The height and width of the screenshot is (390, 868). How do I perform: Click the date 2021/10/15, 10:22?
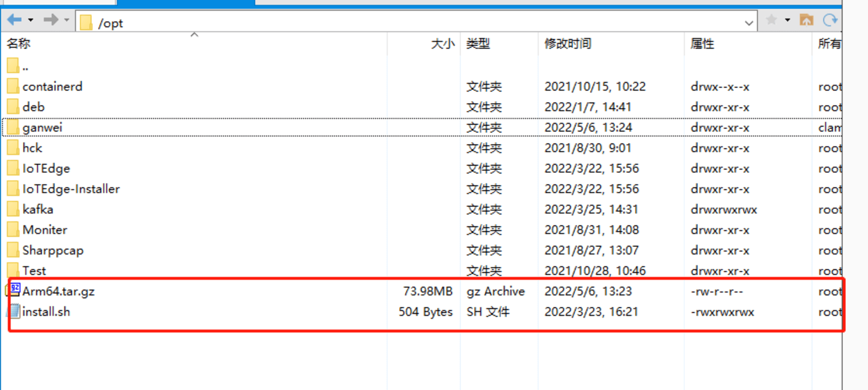point(595,87)
